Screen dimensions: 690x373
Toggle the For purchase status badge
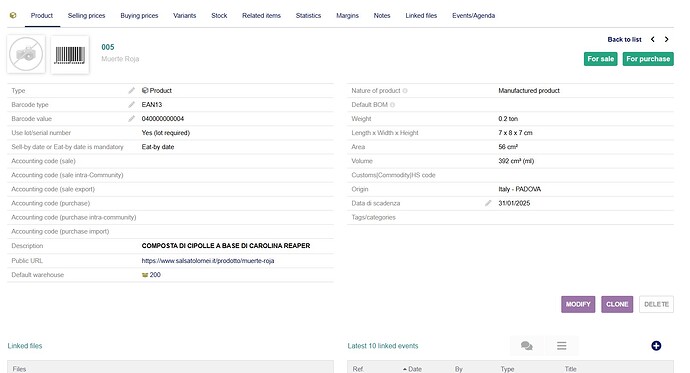coord(648,59)
